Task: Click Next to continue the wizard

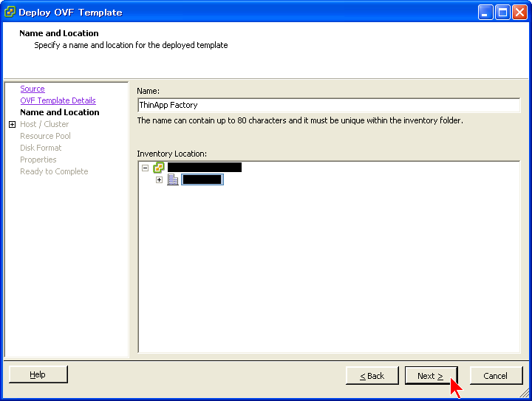Action: point(431,376)
